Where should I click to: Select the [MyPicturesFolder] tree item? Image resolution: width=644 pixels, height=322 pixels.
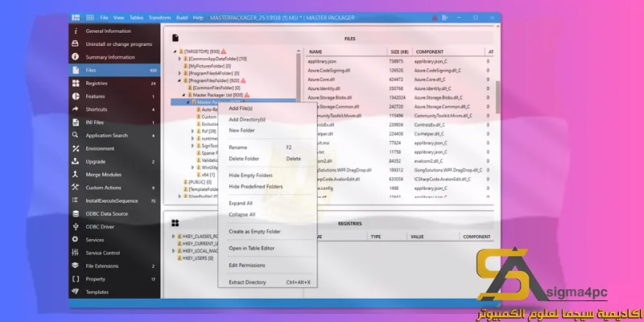[209, 66]
